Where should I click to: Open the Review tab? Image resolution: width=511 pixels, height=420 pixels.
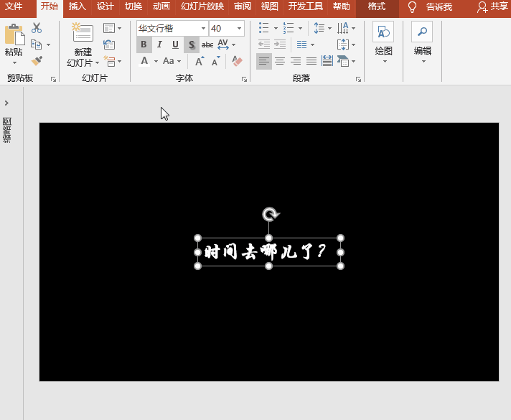coord(243,6)
